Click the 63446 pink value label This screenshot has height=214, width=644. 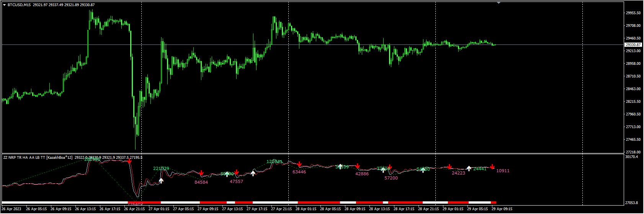click(x=299, y=172)
